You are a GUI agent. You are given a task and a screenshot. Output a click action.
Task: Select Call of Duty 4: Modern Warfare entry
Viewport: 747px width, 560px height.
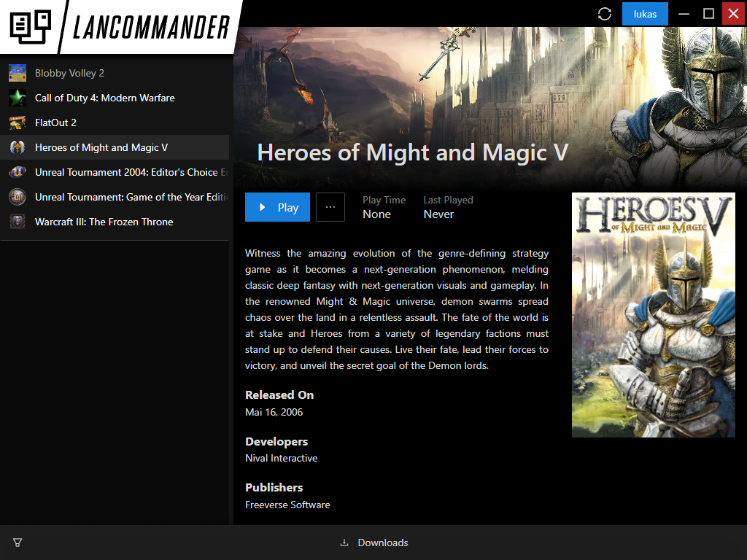115,98
